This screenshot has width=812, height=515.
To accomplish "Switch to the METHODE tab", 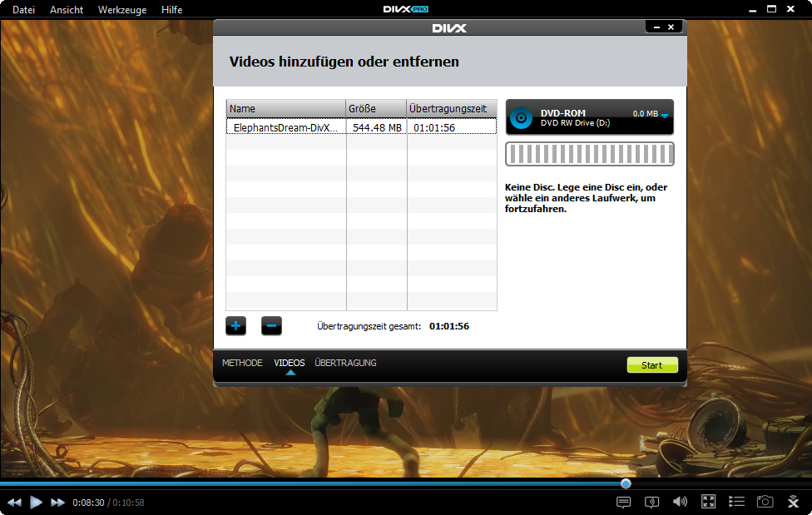I will 242,363.
